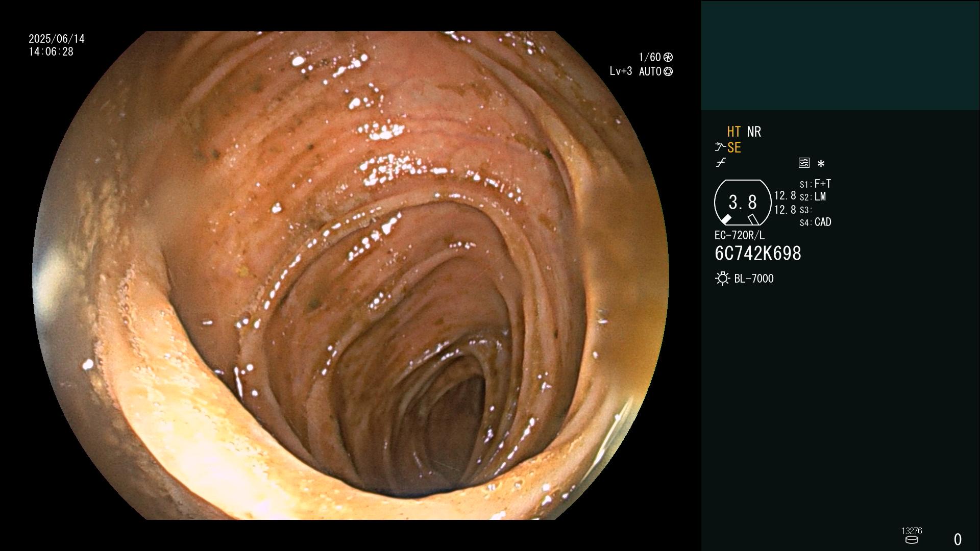
Task: Click the scope model EC-720R/L
Action: point(740,235)
